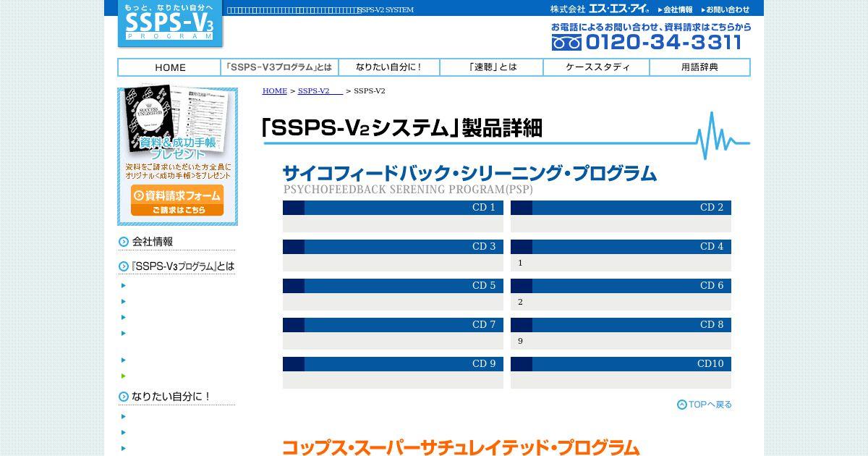Click the SSPS-V2 breadcrumb link

point(320,90)
